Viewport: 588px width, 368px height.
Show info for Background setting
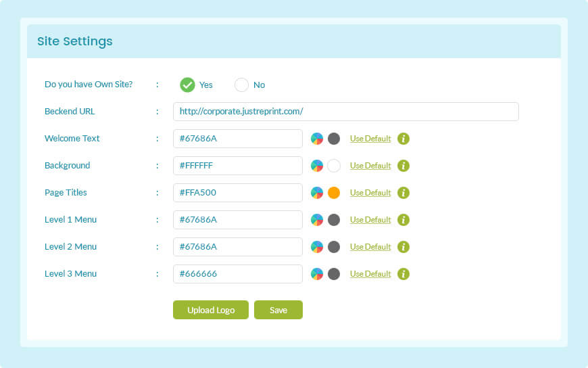pos(403,166)
